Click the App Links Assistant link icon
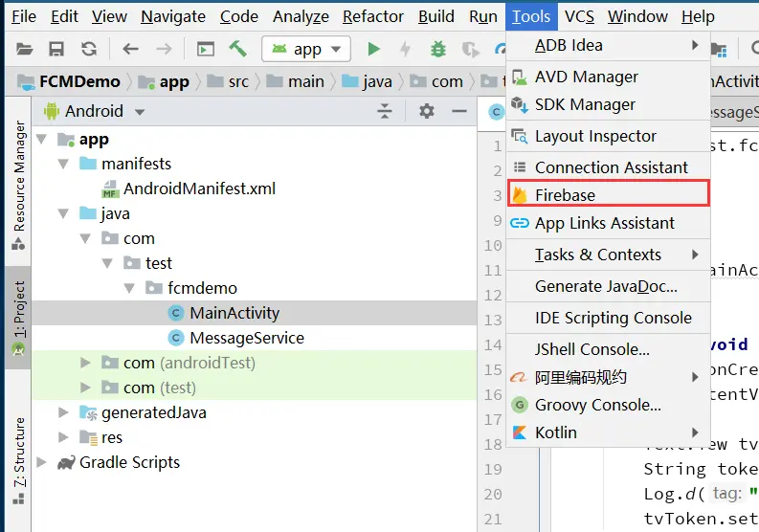This screenshot has width=759, height=532. (x=520, y=223)
